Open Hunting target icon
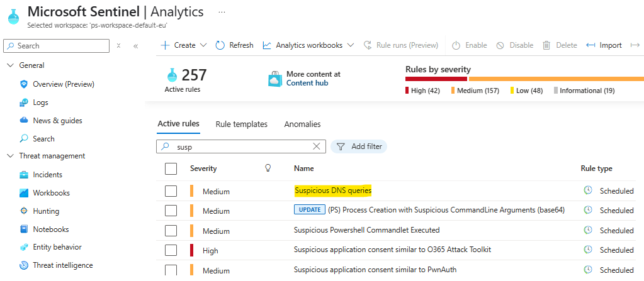The height and width of the screenshot is (281, 644). [x=24, y=211]
